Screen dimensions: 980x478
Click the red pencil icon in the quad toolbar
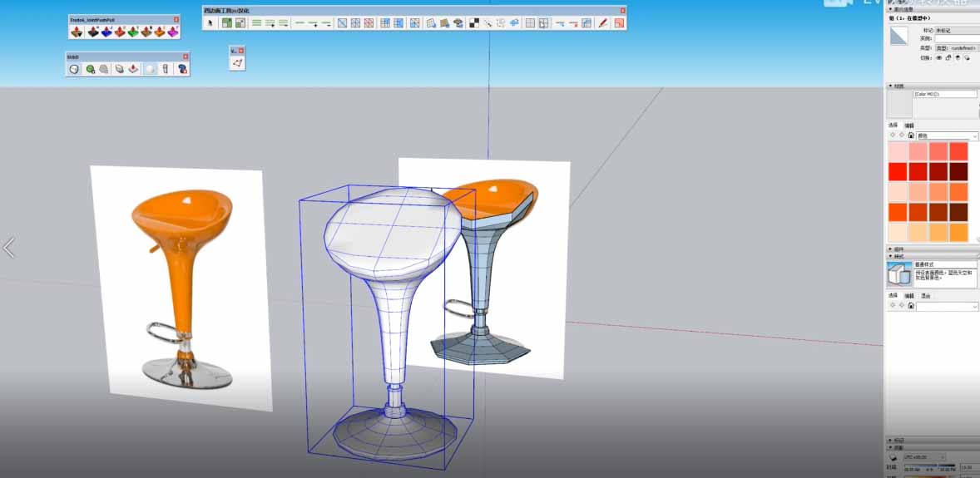[x=603, y=23]
